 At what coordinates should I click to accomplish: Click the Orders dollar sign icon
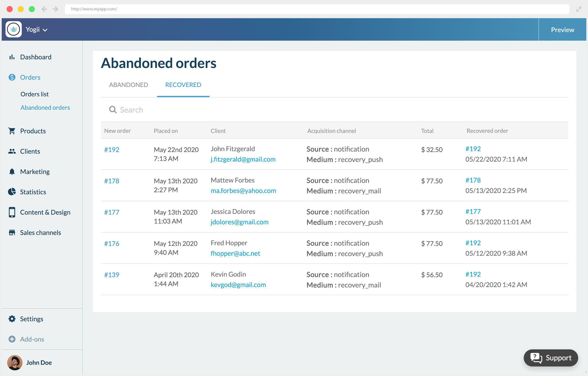tap(12, 78)
